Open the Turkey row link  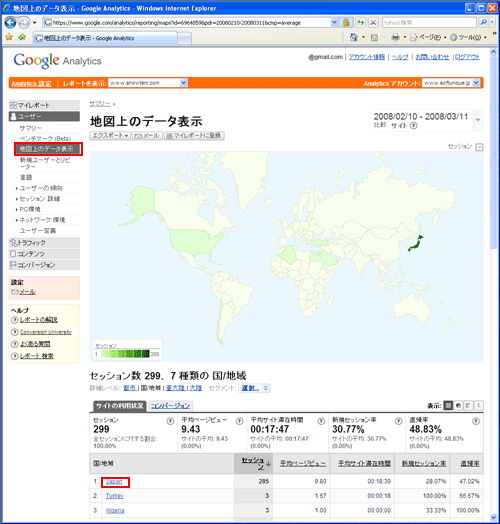pos(114,496)
